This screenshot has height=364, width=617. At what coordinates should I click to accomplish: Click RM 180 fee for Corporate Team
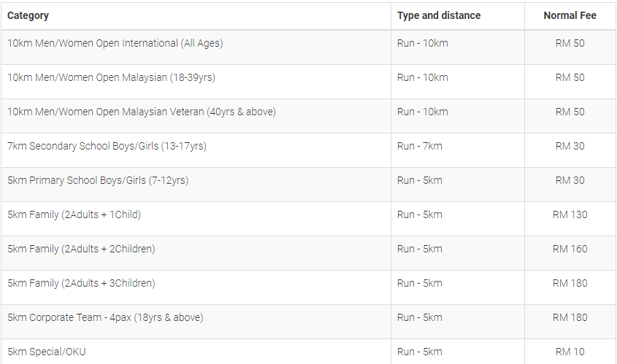click(570, 317)
